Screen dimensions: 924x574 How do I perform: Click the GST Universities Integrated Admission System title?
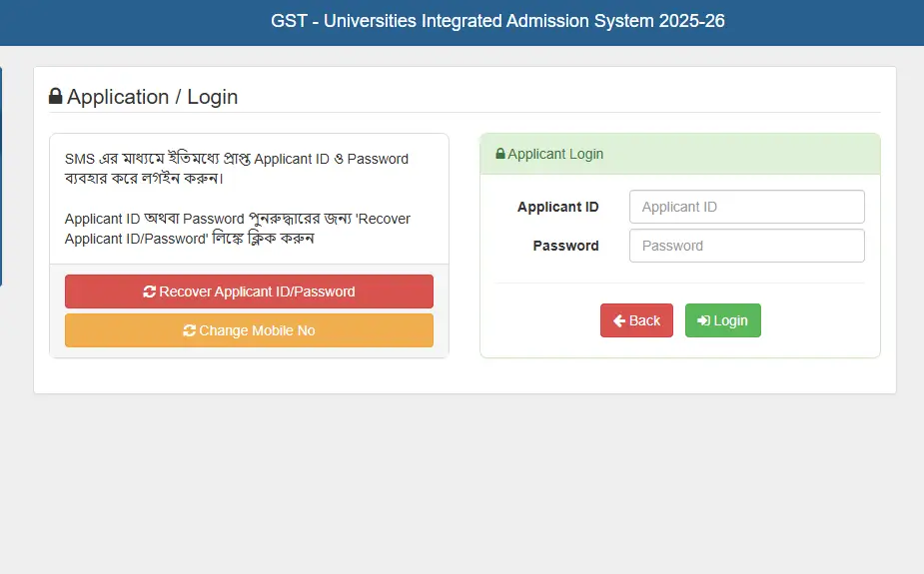(497, 21)
